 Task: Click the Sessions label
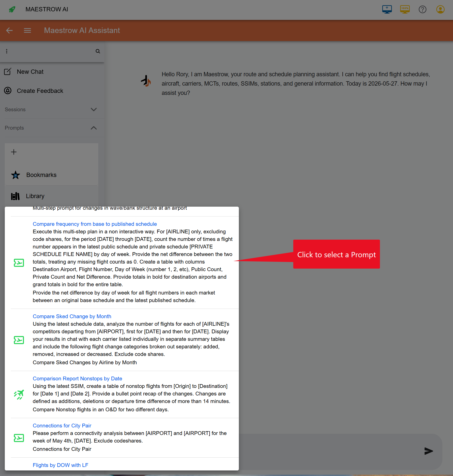[x=15, y=109]
